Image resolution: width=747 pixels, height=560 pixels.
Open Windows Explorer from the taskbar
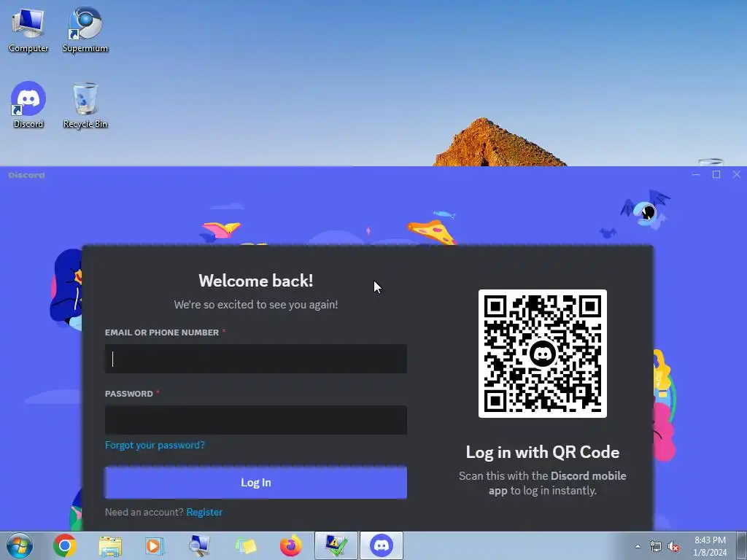(x=110, y=545)
